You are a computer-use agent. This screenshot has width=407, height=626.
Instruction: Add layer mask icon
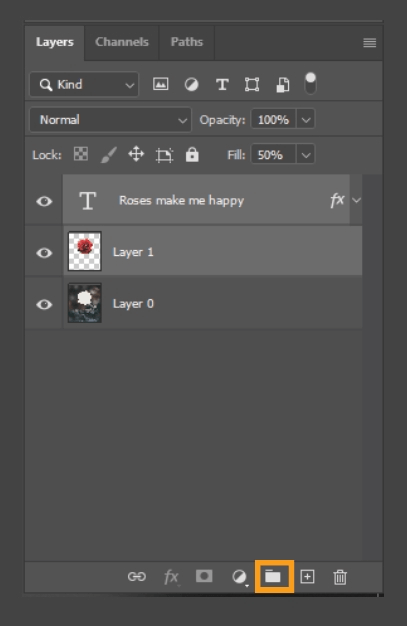[204, 576]
